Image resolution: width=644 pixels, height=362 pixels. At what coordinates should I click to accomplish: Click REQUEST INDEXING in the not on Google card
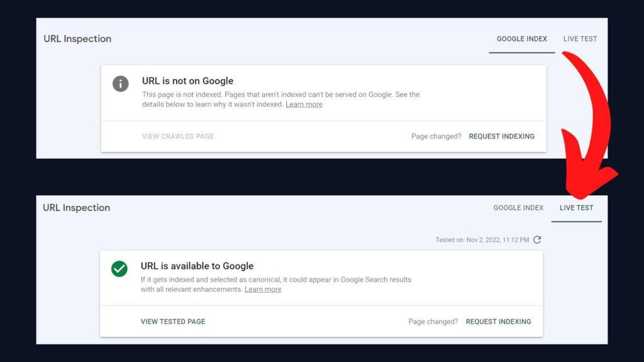click(501, 136)
